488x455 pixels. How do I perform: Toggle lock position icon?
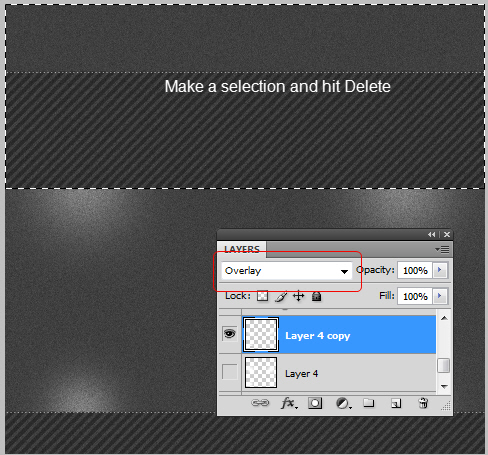pos(298,296)
